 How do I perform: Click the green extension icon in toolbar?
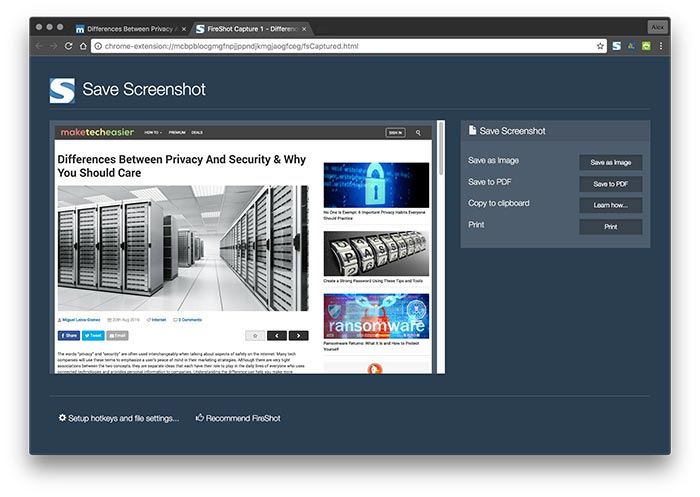coord(646,46)
